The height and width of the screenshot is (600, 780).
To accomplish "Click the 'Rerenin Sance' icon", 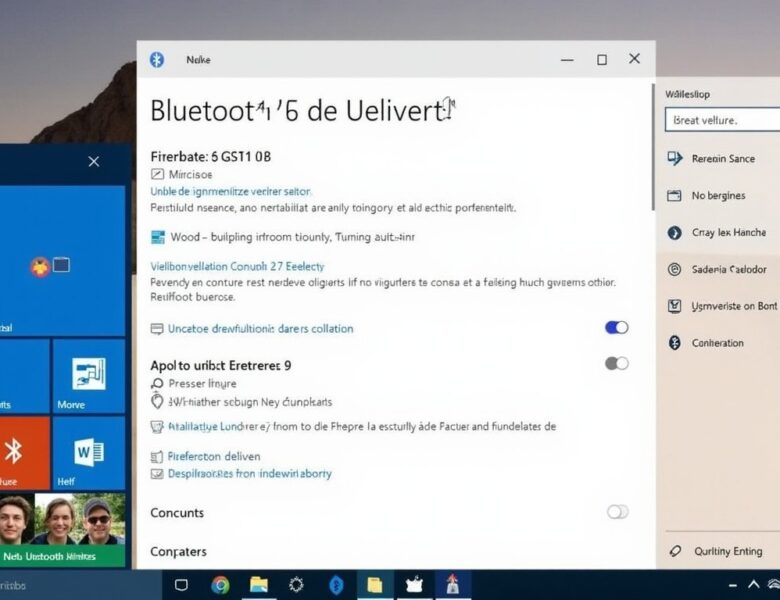I will point(675,159).
